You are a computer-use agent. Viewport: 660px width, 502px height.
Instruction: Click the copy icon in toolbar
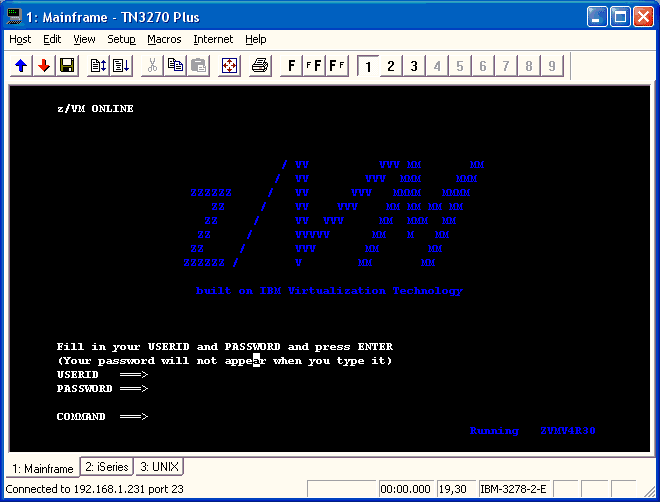pos(176,66)
